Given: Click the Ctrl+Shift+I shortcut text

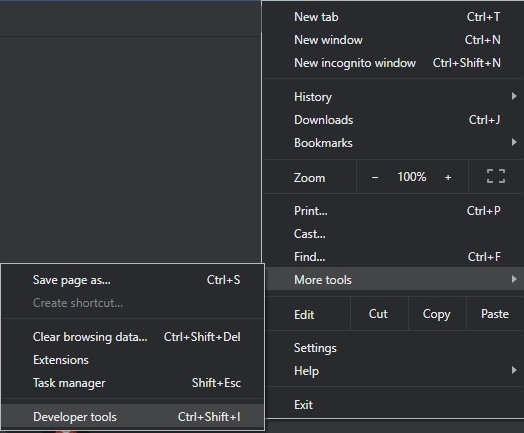Looking at the screenshot, I should [x=209, y=417].
